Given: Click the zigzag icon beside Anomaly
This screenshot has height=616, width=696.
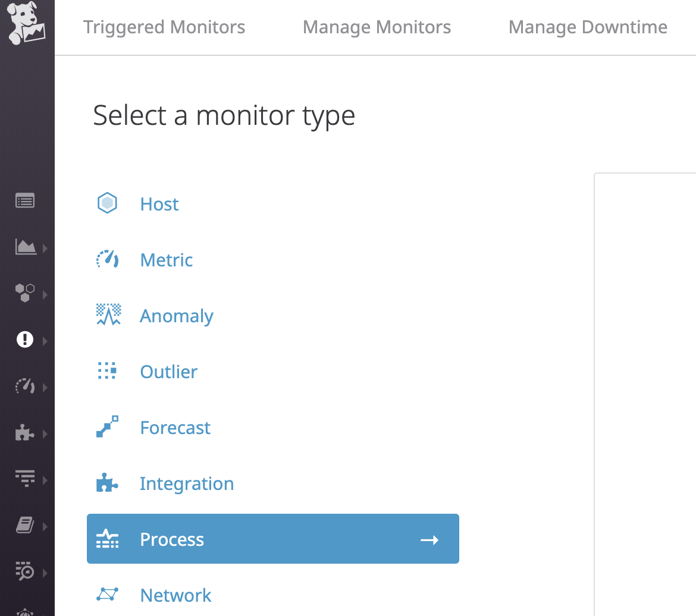Looking at the screenshot, I should [x=108, y=315].
